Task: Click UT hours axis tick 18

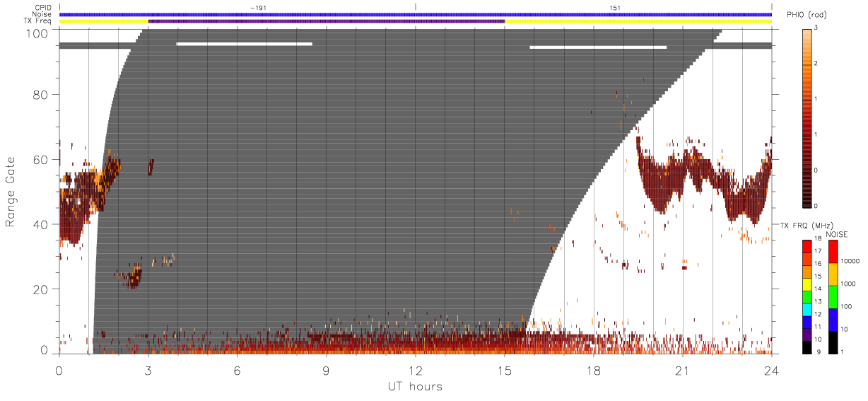Action: (x=594, y=370)
